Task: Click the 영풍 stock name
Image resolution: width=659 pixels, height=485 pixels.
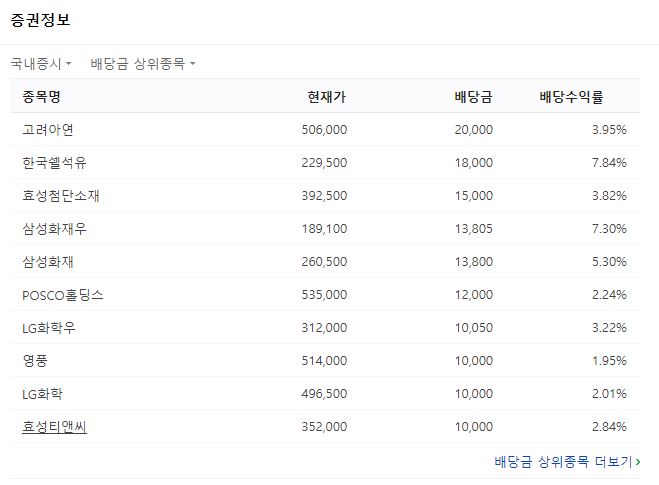Action: [35, 361]
